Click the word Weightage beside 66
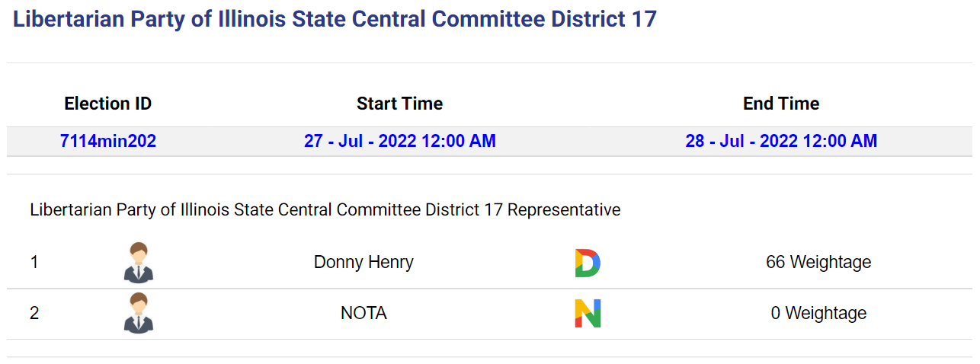The image size is (980, 364). coord(831,263)
